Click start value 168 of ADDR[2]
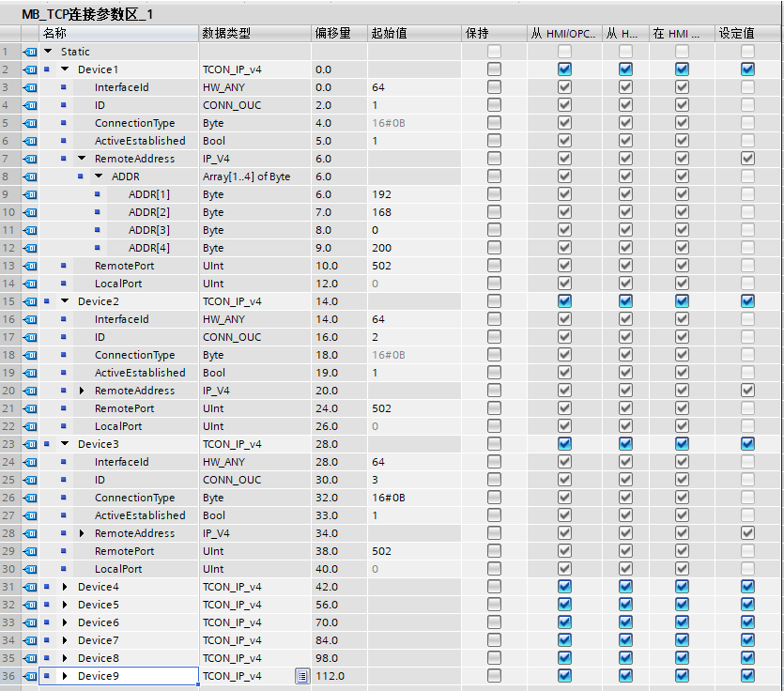 (x=381, y=212)
